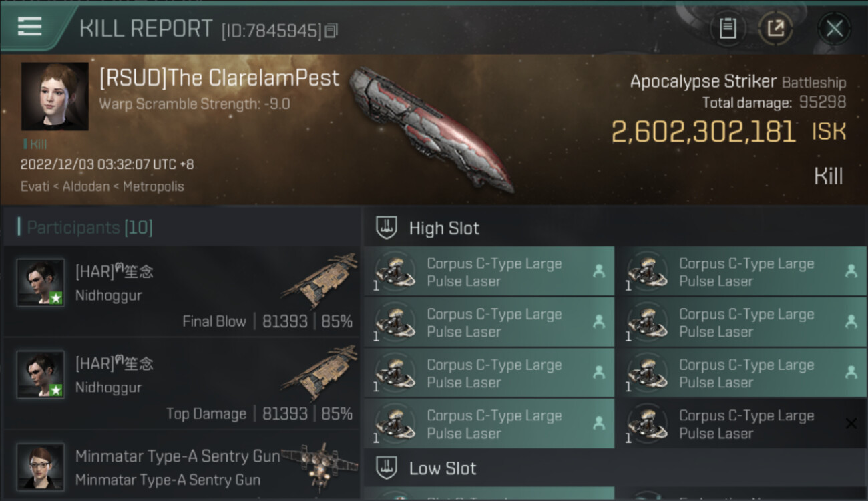
Task: Open Top Damage participant's portrait
Action: pyautogui.click(x=41, y=375)
